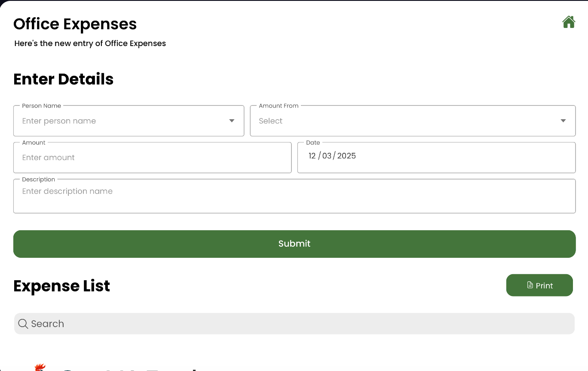The image size is (588, 371).
Task: Select the year 2025 in Date field
Action: pos(346,156)
